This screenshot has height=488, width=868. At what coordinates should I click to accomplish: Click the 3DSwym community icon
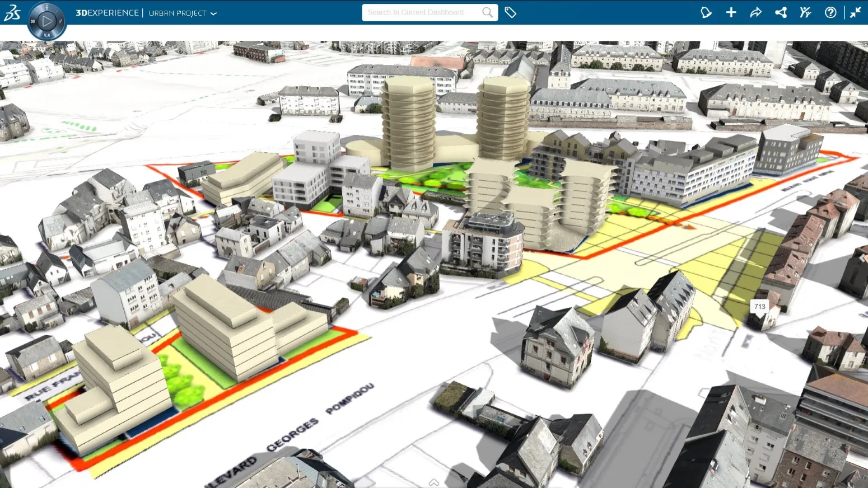tap(805, 12)
